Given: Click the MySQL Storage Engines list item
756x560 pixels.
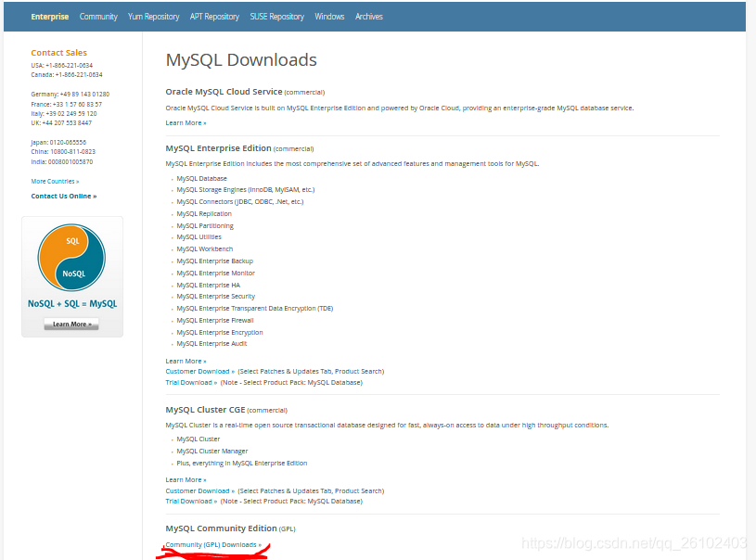Looking at the screenshot, I should pos(246,190).
